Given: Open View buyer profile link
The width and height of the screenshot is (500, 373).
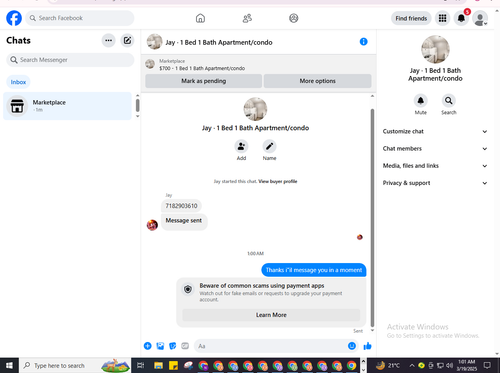Looking at the screenshot, I should 278,181.
